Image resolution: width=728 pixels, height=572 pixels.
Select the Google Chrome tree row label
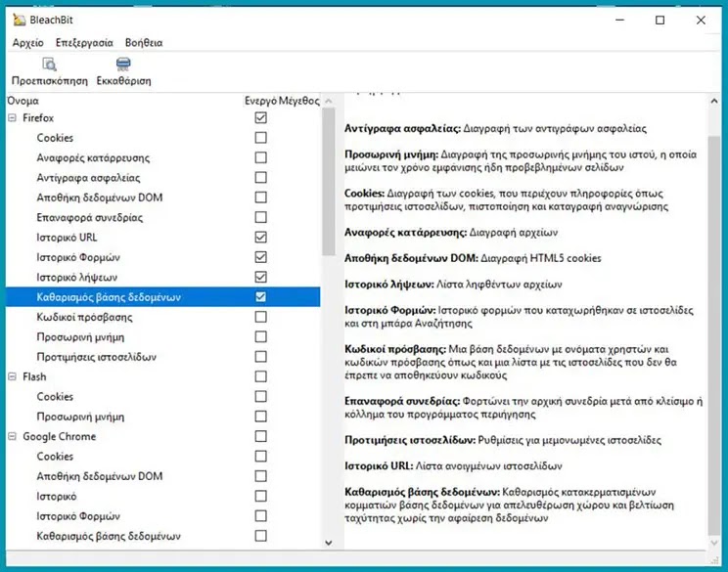point(60,436)
